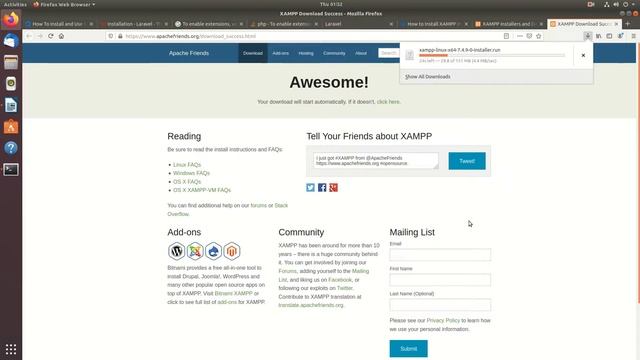Click the 'click here' download link
This screenshot has height=360, width=640.
388,102
